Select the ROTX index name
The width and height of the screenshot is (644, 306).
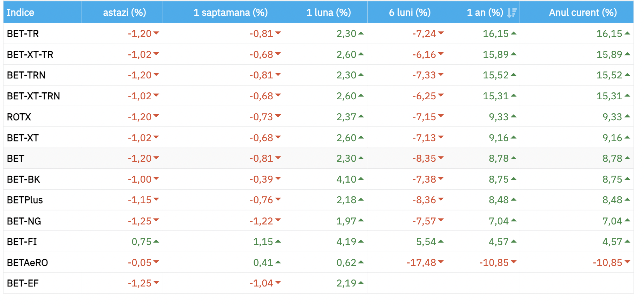tap(19, 117)
